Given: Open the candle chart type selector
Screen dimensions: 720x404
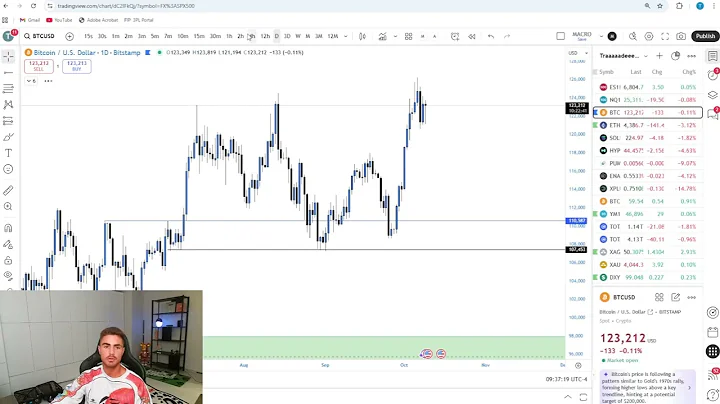Looking at the screenshot, I should (x=362, y=36).
